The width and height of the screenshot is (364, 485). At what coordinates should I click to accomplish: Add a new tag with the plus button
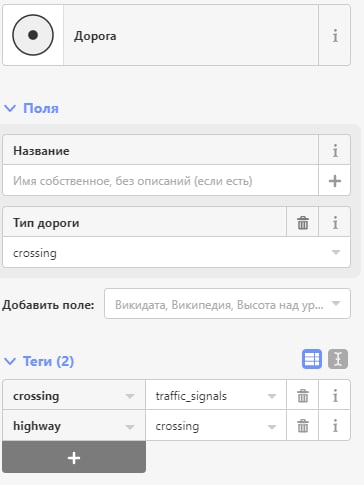[74, 457]
